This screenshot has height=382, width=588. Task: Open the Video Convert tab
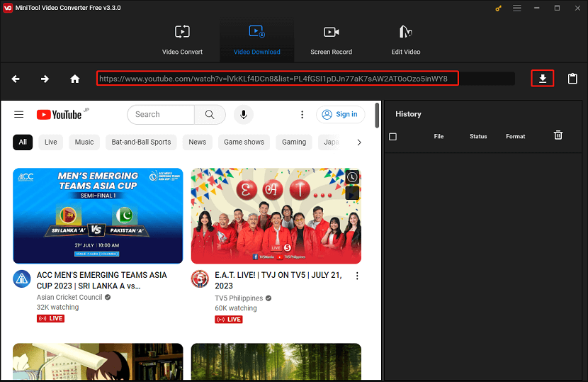coord(182,40)
